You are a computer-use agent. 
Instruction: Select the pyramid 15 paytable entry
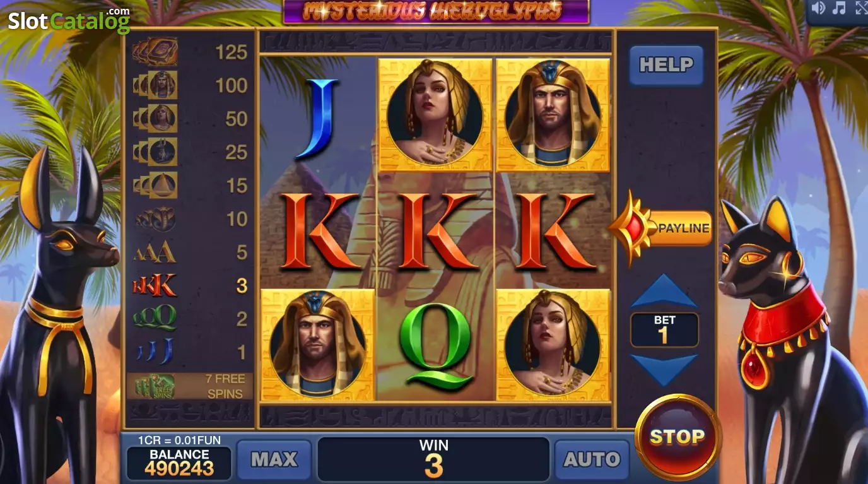(190, 186)
